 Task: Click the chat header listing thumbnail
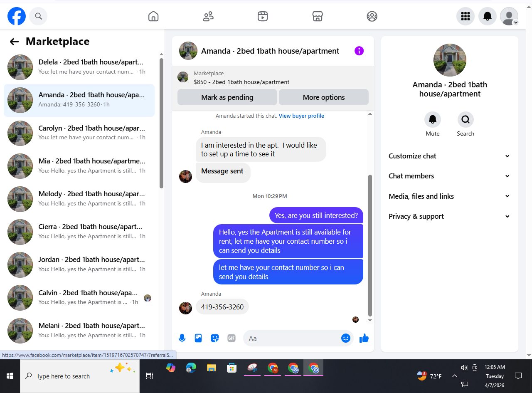pos(188,51)
